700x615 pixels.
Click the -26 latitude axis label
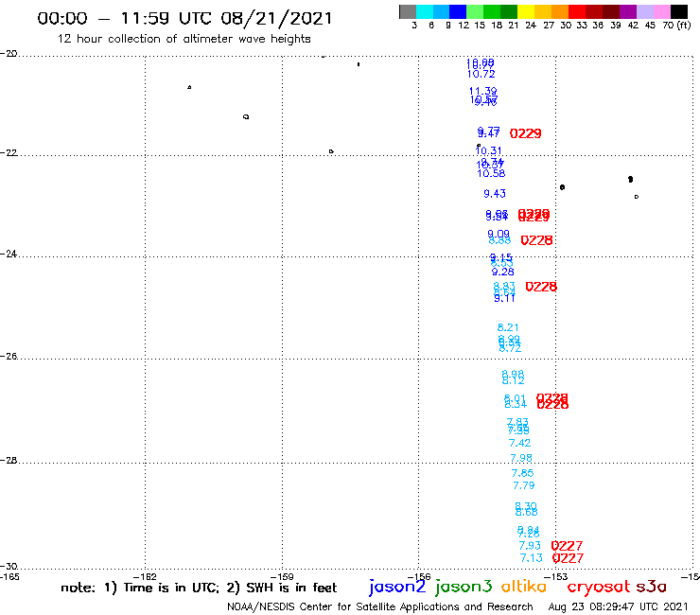coord(9,357)
